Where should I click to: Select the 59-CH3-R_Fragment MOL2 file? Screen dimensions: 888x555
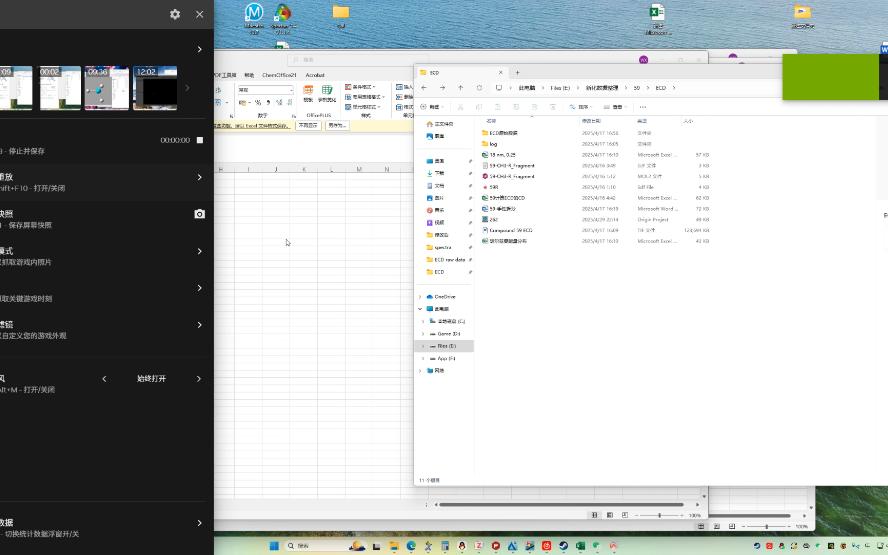point(595,176)
